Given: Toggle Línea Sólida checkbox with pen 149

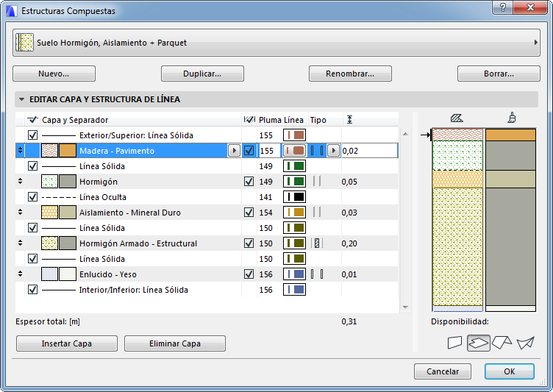Looking at the screenshot, I should tap(32, 166).
